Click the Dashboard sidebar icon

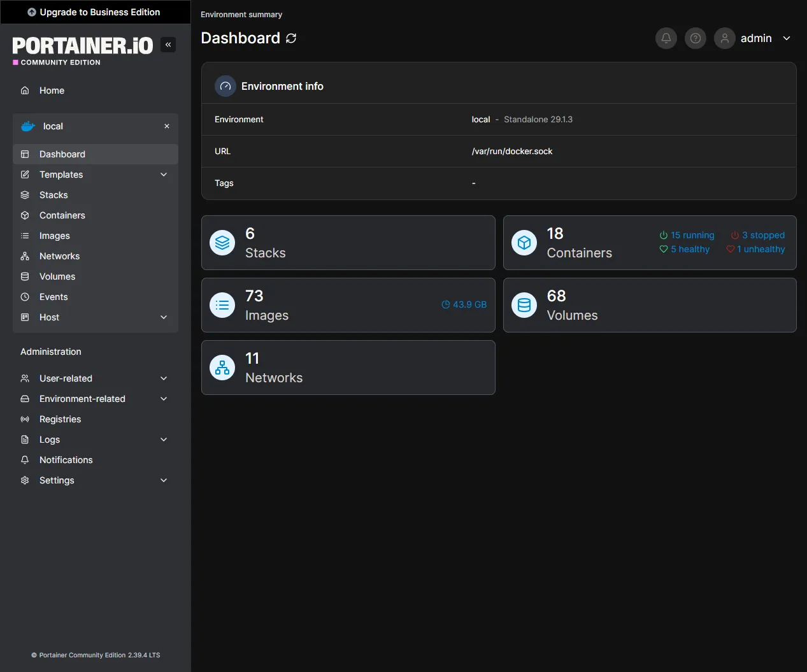coord(25,154)
